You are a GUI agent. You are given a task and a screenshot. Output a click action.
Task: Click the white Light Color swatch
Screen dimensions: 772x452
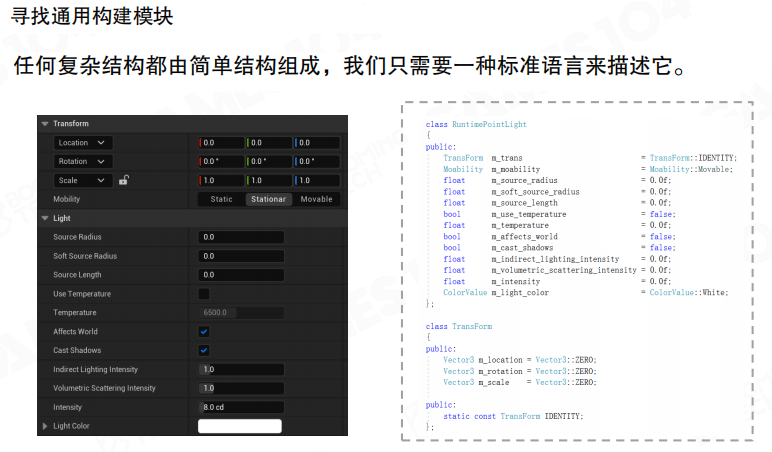240,427
